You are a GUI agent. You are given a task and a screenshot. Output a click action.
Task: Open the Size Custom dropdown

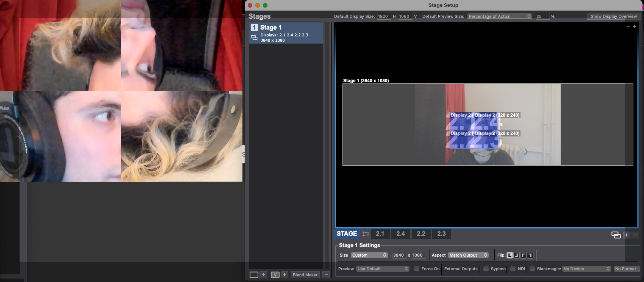369,255
